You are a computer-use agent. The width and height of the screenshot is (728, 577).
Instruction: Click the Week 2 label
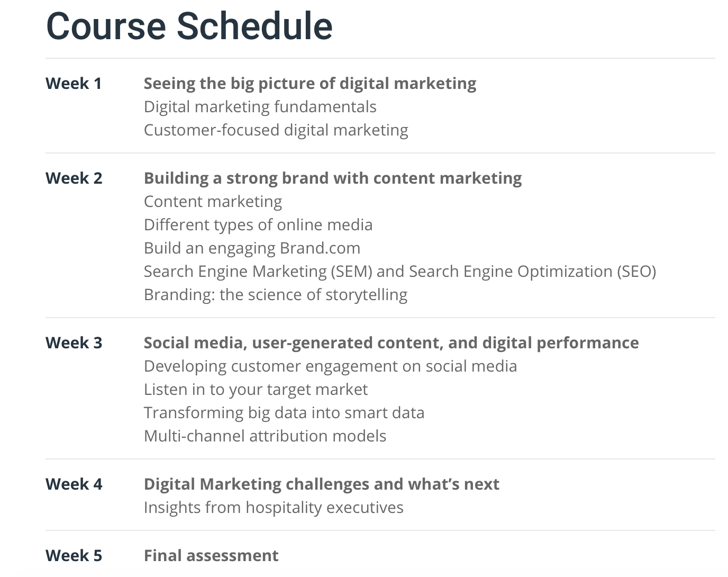point(74,178)
